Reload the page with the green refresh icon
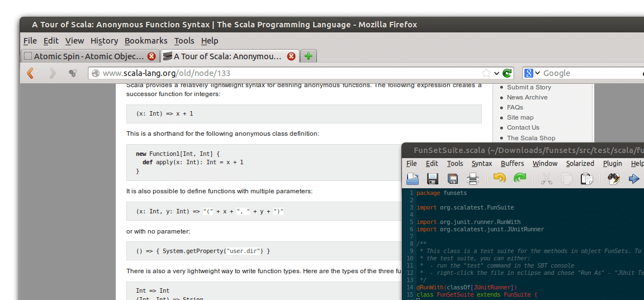 (507, 73)
